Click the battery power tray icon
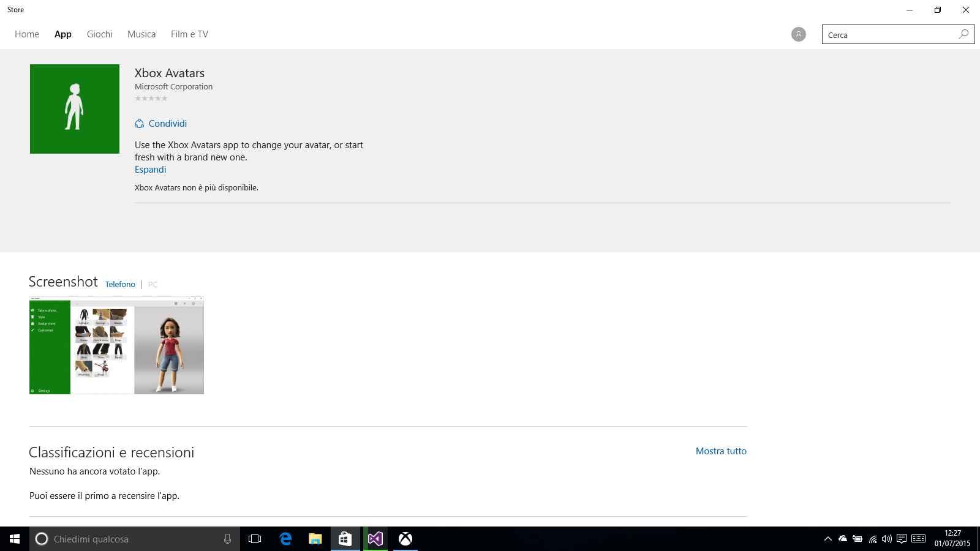Image resolution: width=980 pixels, height=551 pixels. pos(858,539)
